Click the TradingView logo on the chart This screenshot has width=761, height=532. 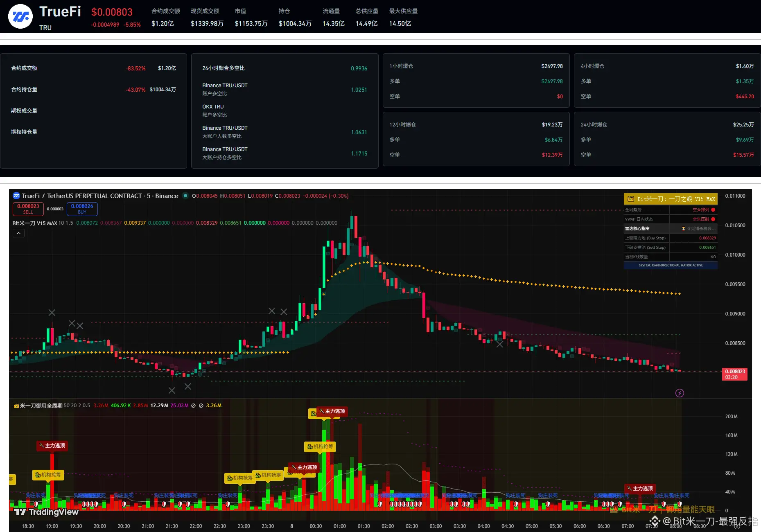click(x=46, y=512)
